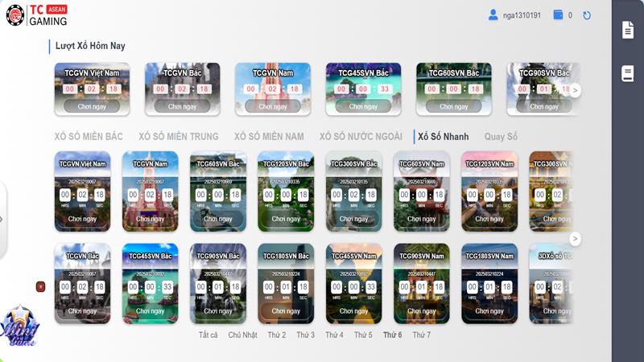Play TCG120SVN Bắc in the grid
This screenshot has height=362, width=644.
pos(286,219)
